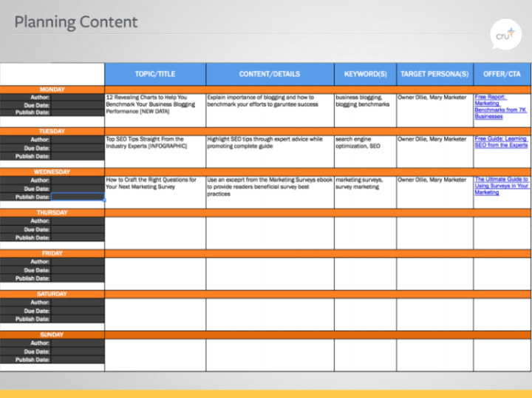Select 'search engine optimization, SEO' keyword cell
Image resolution: width=532 pixels, height=398 pixels.
tap(366, 152)
